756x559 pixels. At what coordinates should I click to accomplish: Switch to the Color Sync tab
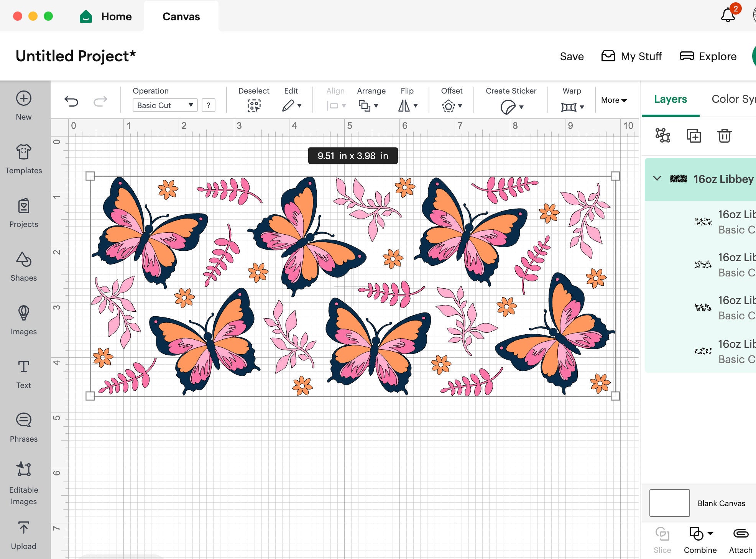pos(734,99)
